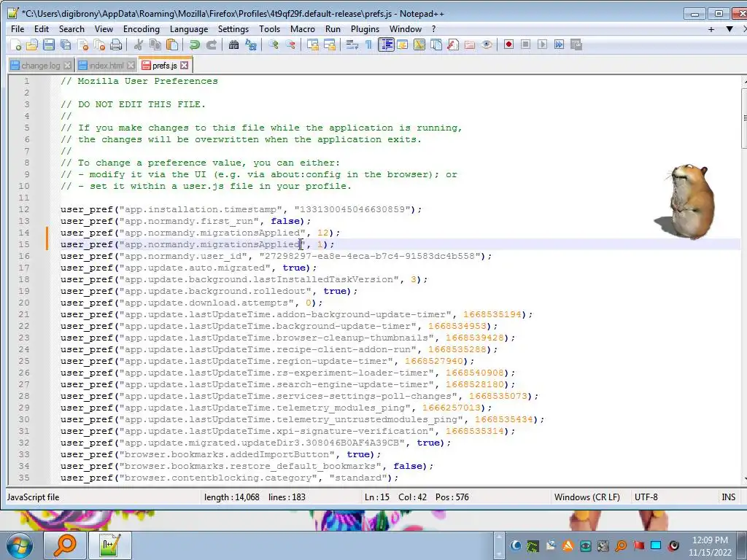Click the Close All toolbar icon
The height and width of the screenshot is (560, 747).
click(x=99, y=44)
